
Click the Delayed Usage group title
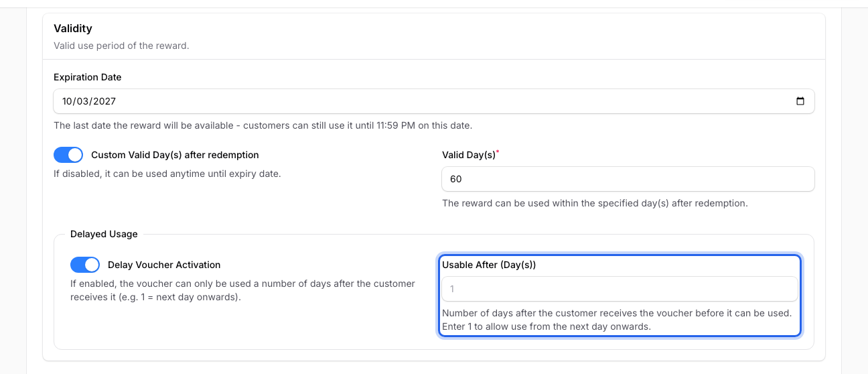point(104,234)
